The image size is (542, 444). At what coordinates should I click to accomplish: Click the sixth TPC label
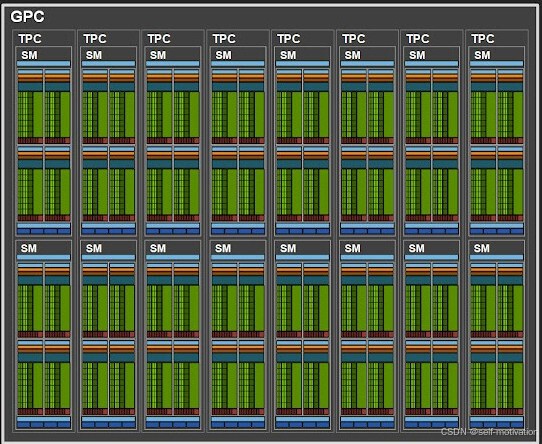click(354, 39)
